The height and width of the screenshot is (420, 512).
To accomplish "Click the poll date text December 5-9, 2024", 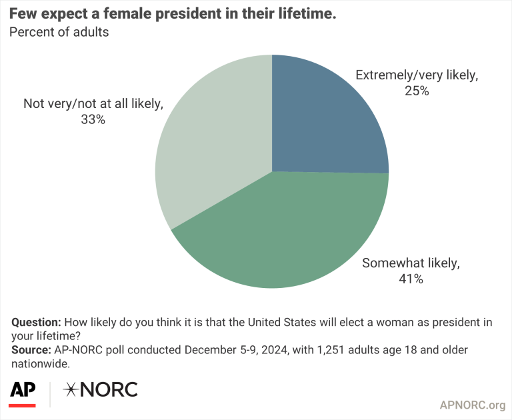I will (x=237, y=350).
